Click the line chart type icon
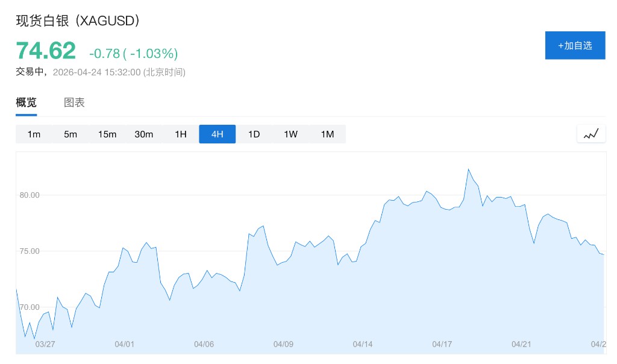Viewport: 617px width, 364px height. pyautogui.click(x=591, y=134)
